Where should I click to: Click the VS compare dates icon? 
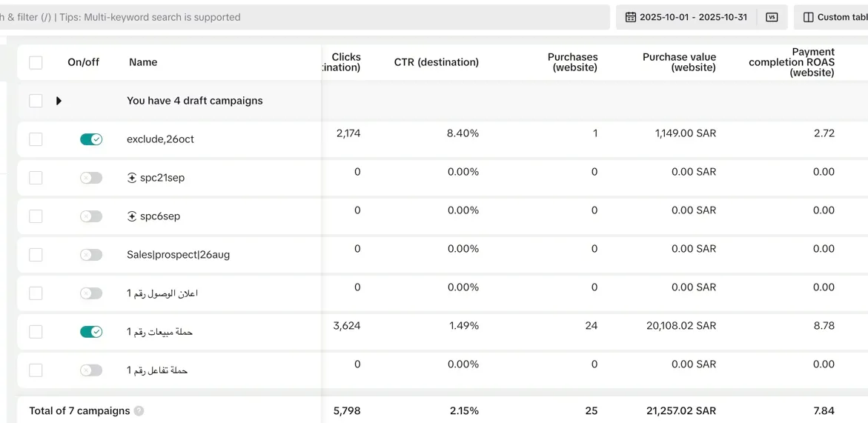[x=772, y=17]
